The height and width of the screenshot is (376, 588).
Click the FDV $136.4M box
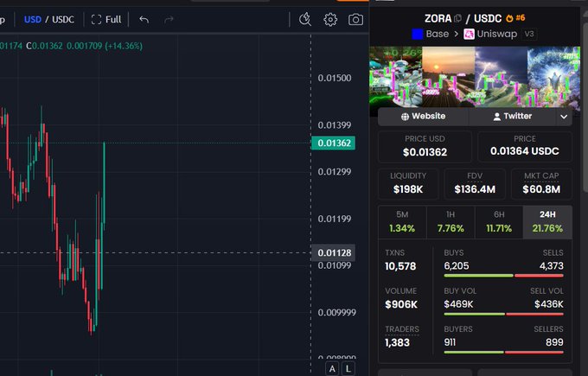(x=475, y=184)
